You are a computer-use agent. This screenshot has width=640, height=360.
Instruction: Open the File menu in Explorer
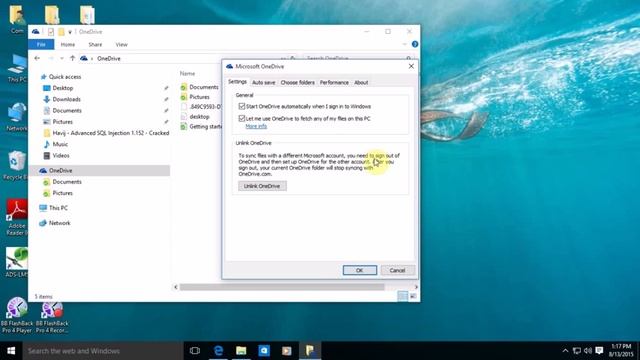(41, 44)
